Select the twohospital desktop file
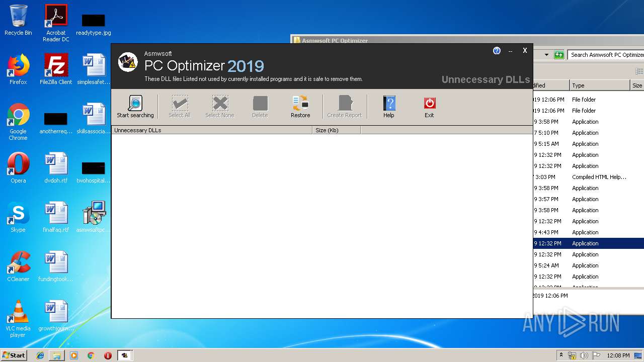644x362 pixels. [x=94, y=172]
